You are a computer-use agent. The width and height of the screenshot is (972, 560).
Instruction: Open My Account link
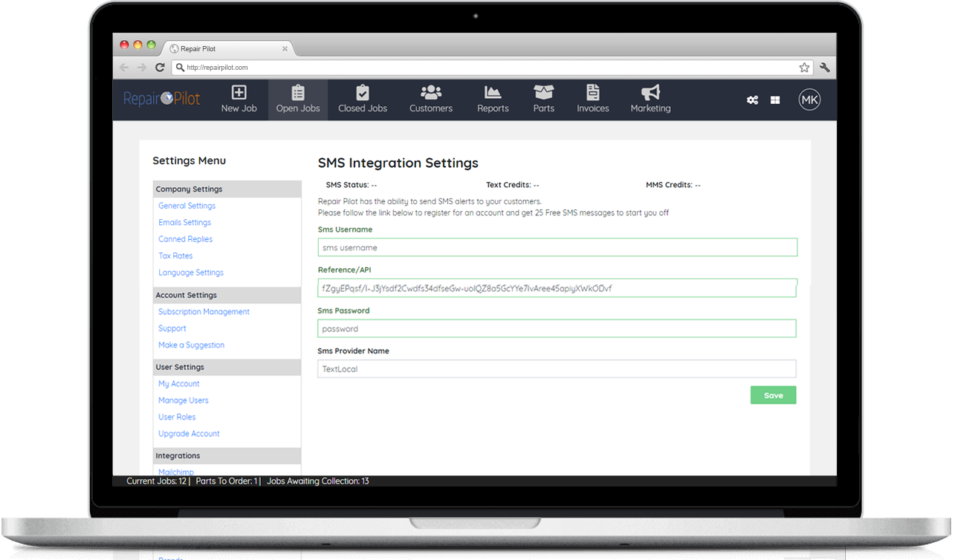pos(179,384)
